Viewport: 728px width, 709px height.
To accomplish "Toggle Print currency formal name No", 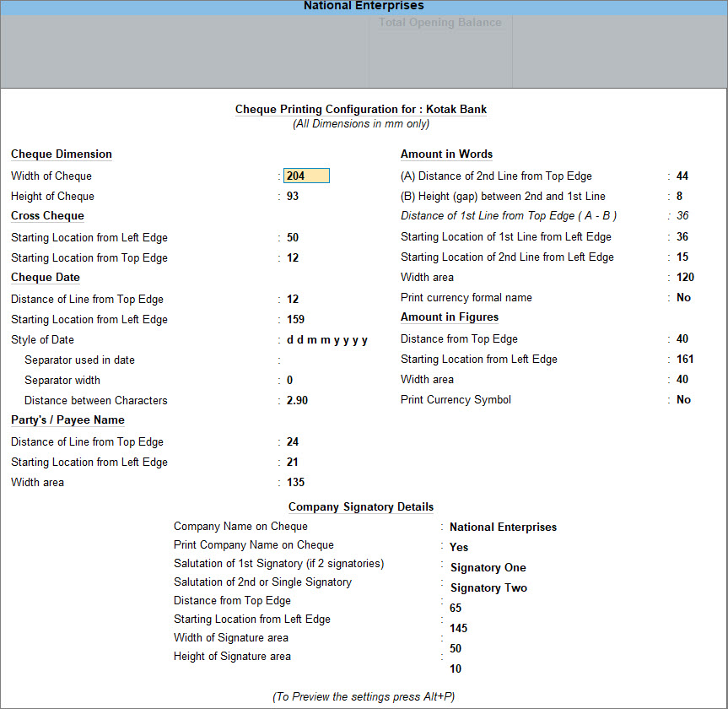I will tap(683, 298).
